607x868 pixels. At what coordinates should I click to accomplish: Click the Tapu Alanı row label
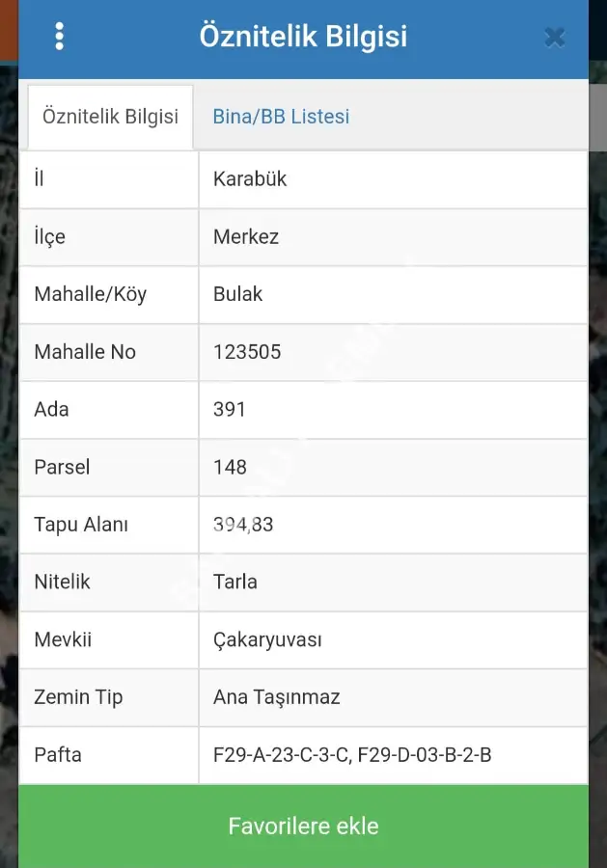click(81, 525)
